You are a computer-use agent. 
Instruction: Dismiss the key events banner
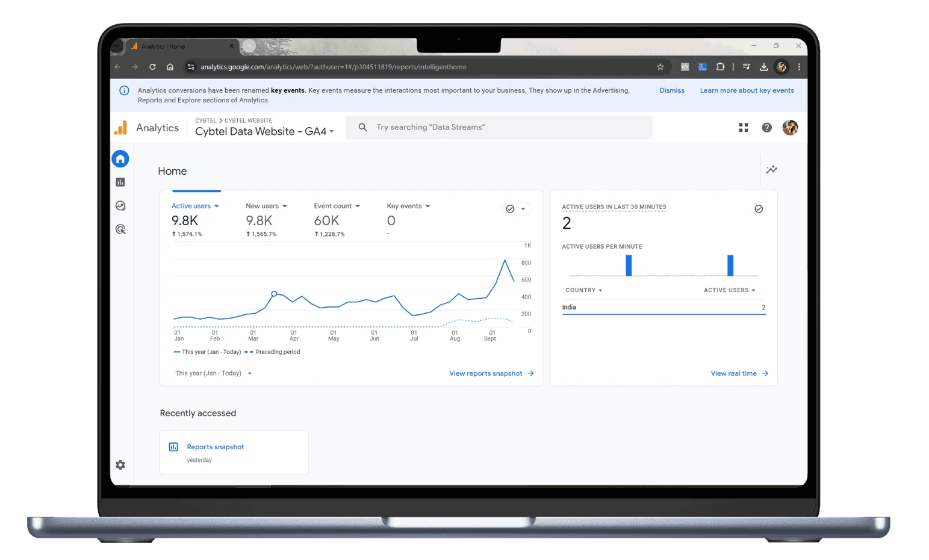point(672,90)
